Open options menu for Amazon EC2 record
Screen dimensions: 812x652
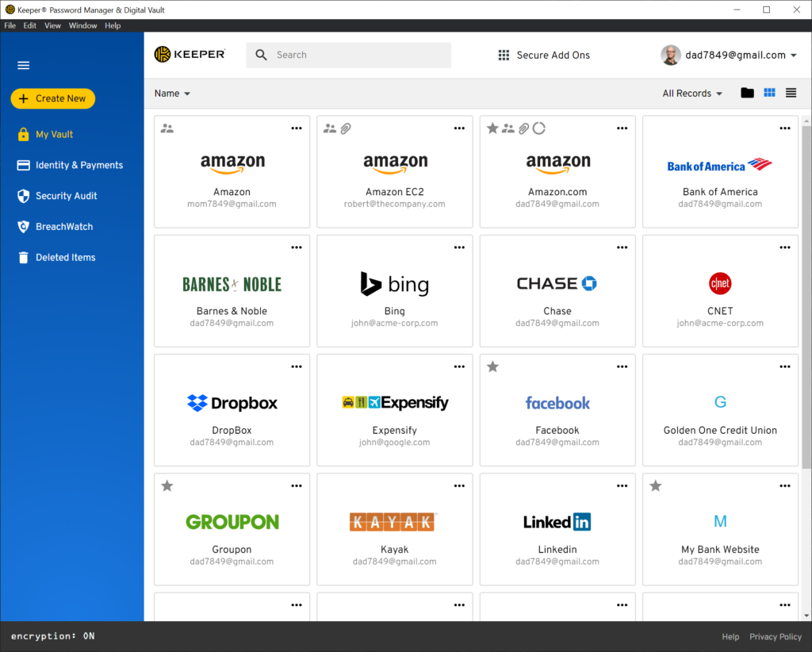[459, 128]
